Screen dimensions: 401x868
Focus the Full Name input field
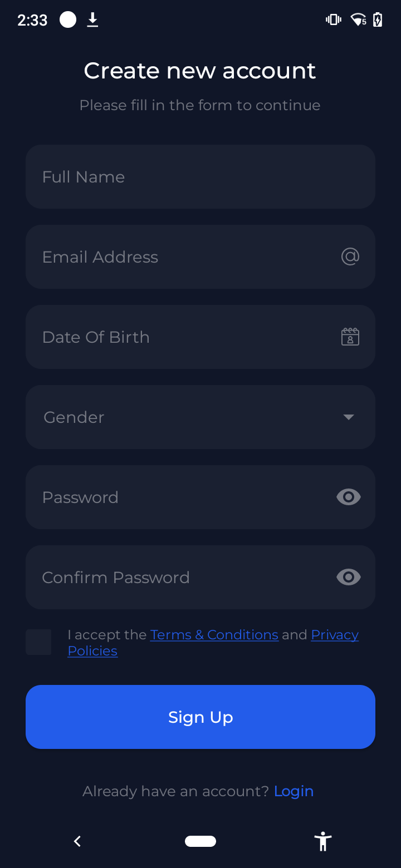click(200, 176)
